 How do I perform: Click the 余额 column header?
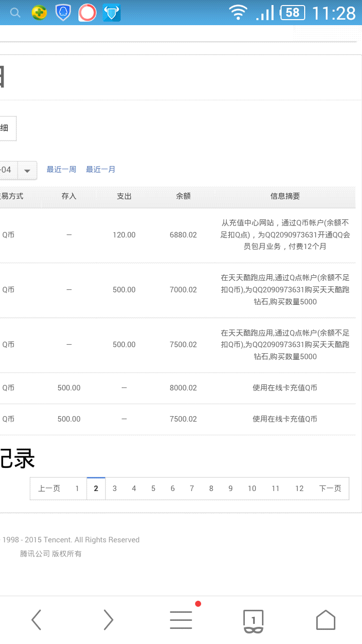click(x=183, y=196)
